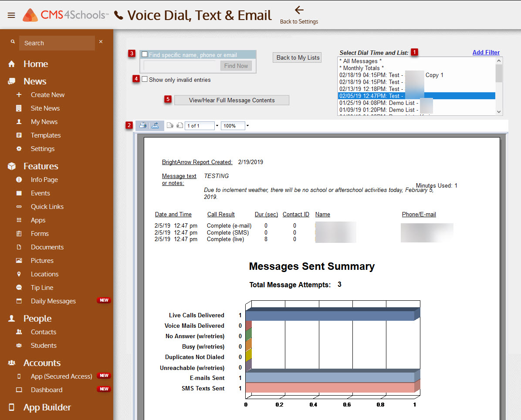Viewport: 521px width, 420px height.
Task: Click the Complete (live) call result
Action: point(225,239)
